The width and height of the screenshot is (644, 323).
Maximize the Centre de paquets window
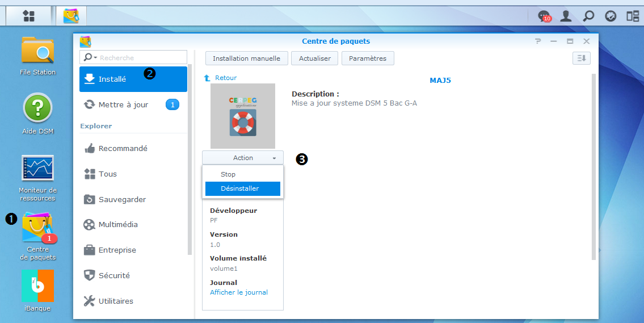[x=570, y=41]
